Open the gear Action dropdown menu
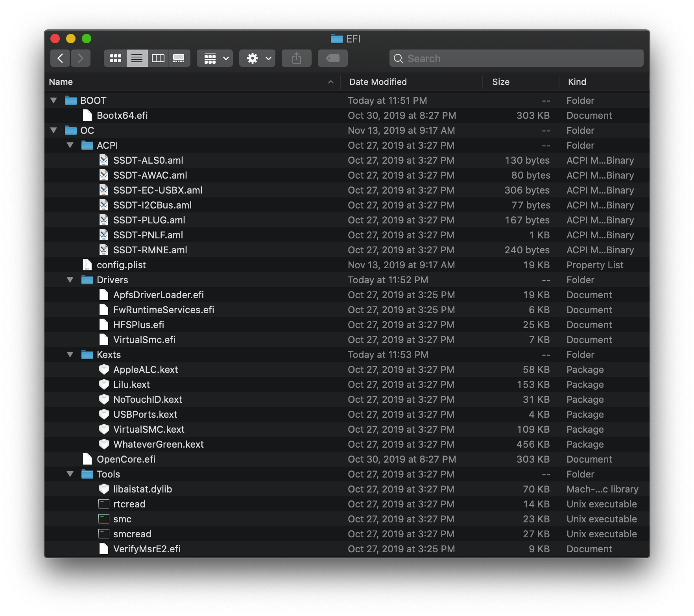This screenshot has height=616, width=694. [257, 59]
